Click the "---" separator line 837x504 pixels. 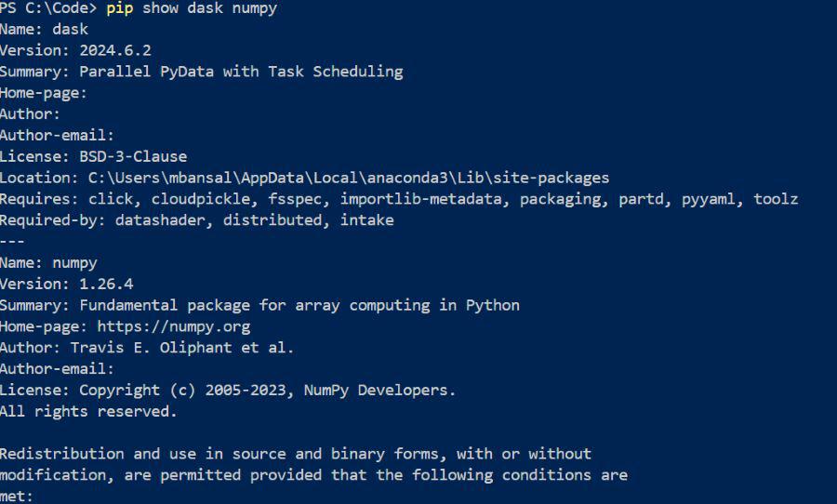(12, 241)
